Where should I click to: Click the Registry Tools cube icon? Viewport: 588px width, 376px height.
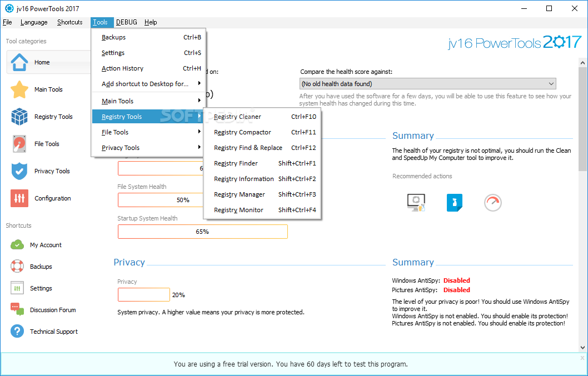[x=19, y=117]
